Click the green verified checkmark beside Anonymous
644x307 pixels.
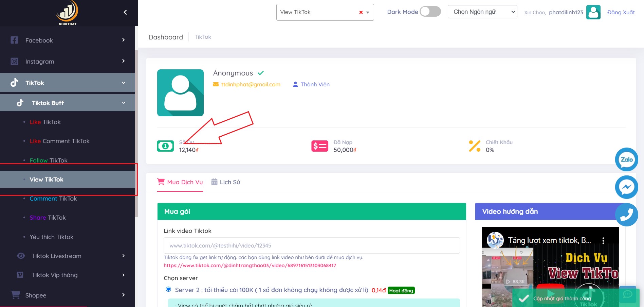(261, 73)
